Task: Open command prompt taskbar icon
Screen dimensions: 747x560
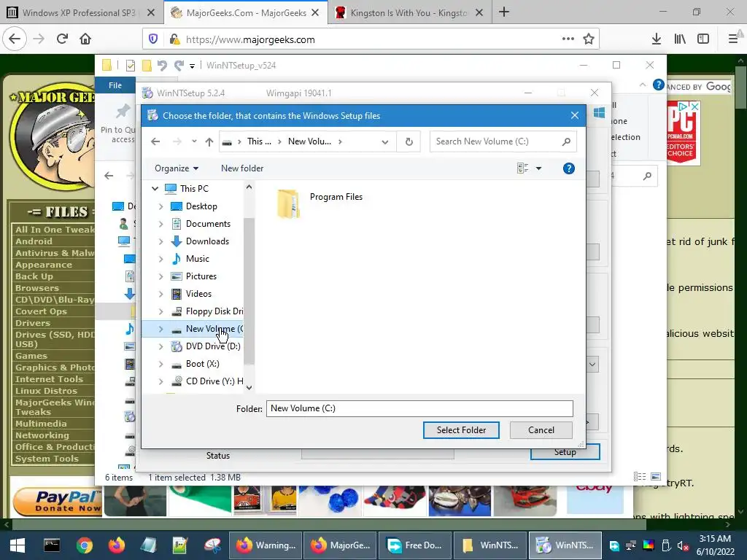Action: click(52, 545)
